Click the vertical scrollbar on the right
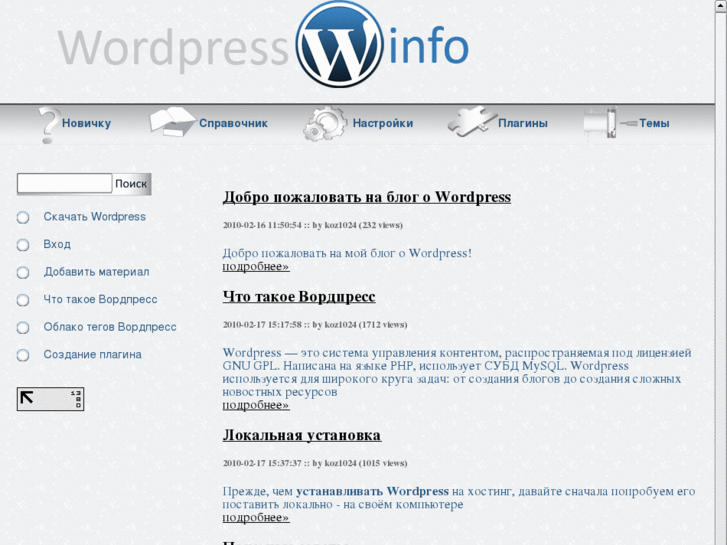727x545 pixels. tap(721, 272)
